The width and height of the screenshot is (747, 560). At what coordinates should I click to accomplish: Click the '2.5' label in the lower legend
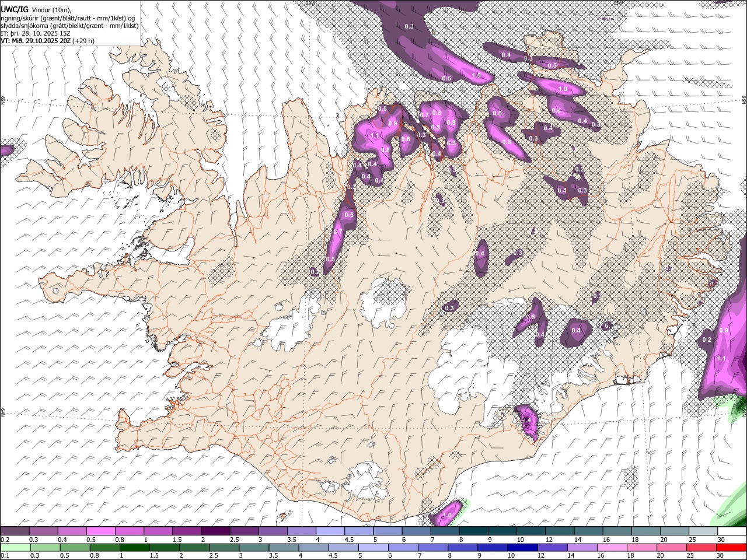click(x=214, y=555)
